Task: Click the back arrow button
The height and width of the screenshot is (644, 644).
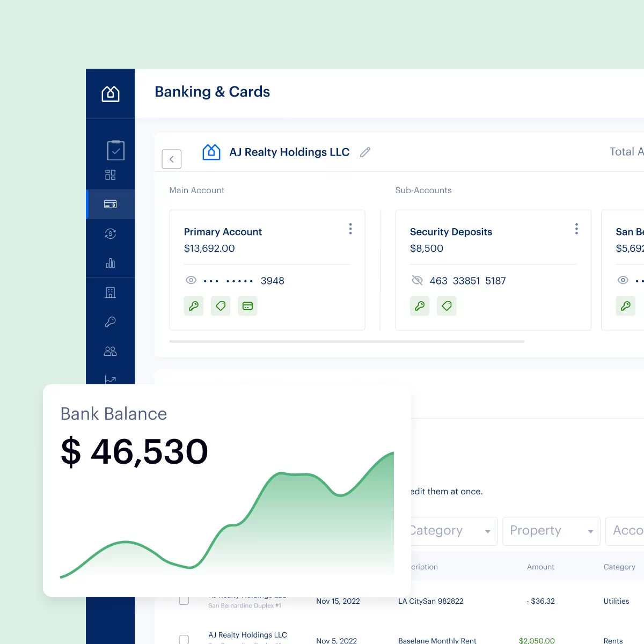Action: [172, 159]
